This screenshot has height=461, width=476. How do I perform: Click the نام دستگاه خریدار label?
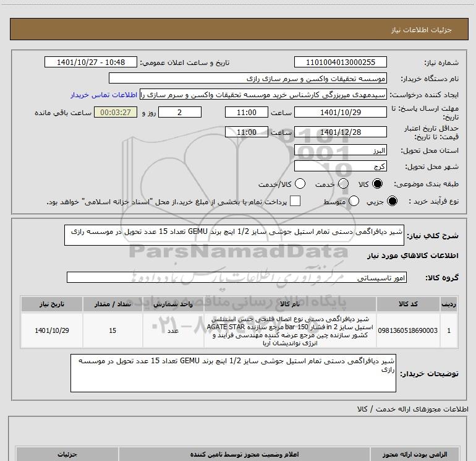(430, 79)
